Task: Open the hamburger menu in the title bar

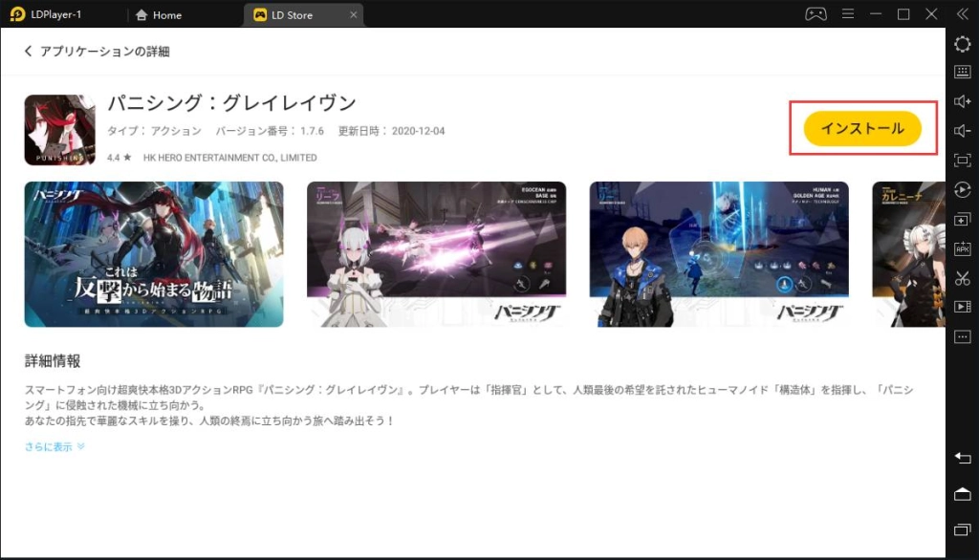Action: [x=847, y=13]
